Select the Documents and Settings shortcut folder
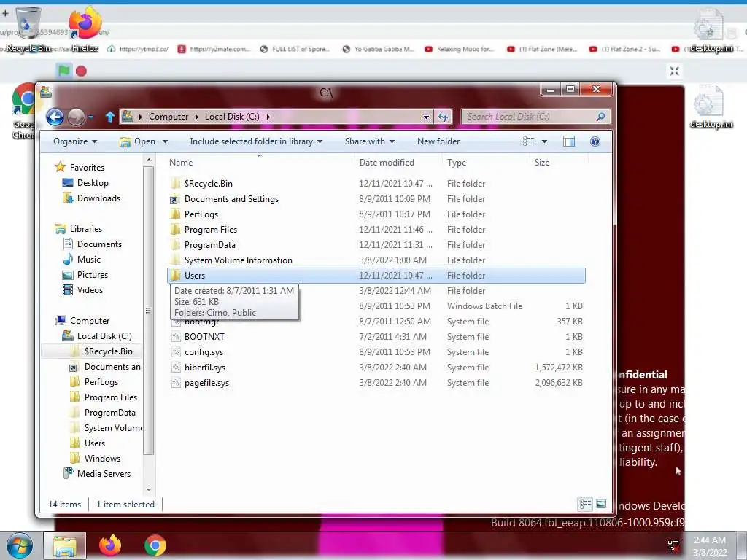 click(231, 199)
